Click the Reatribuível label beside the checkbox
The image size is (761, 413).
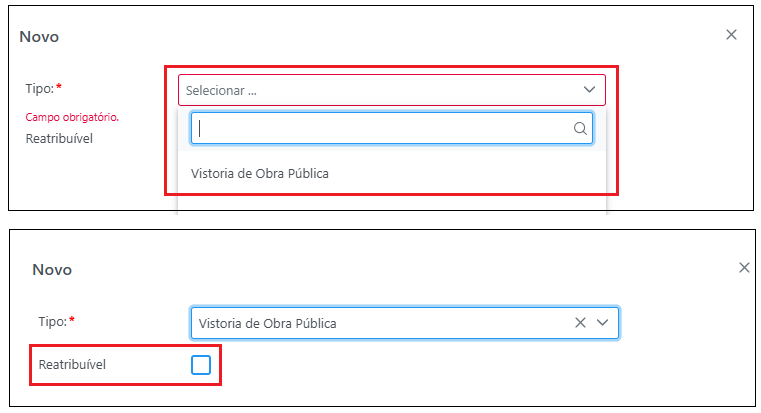tap(72, 365)
